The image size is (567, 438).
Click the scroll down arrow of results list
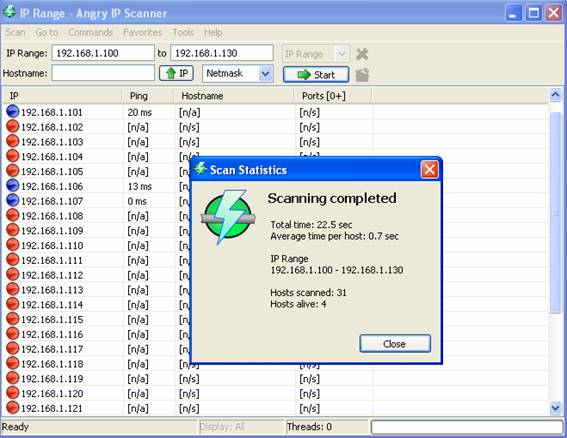(x=555, y=408)
